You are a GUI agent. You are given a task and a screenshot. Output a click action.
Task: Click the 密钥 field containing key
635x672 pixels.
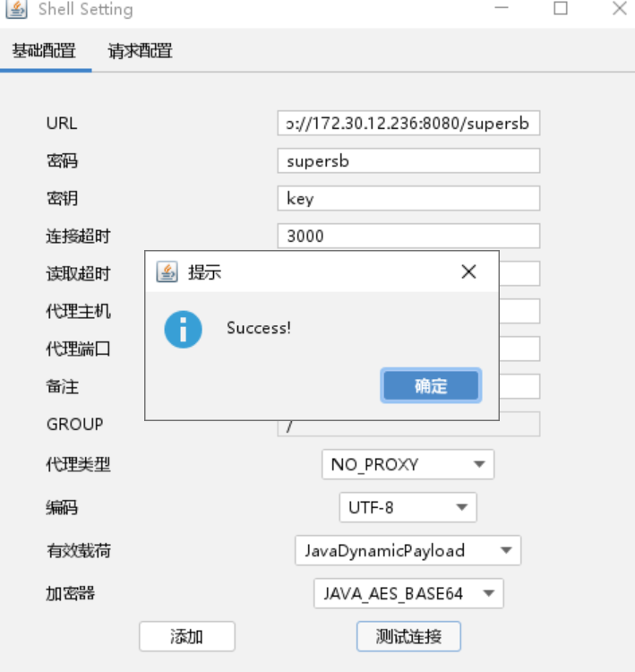[x=408, y=198]
